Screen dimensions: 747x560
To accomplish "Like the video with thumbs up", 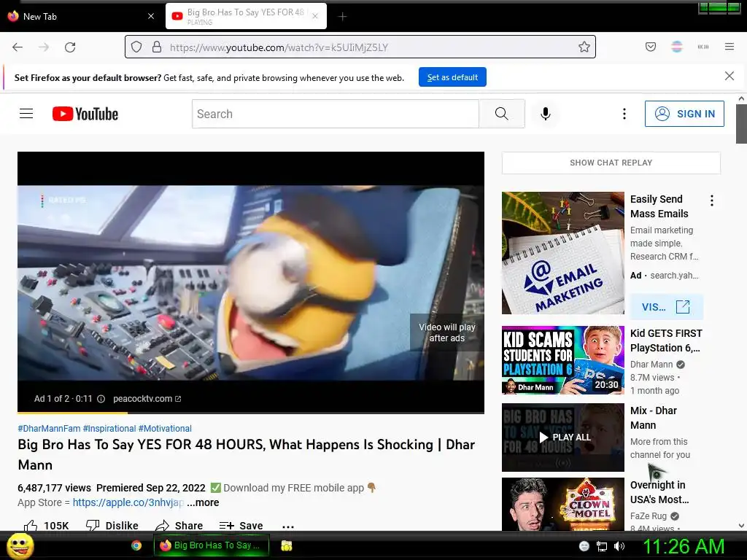I will 46,525.
